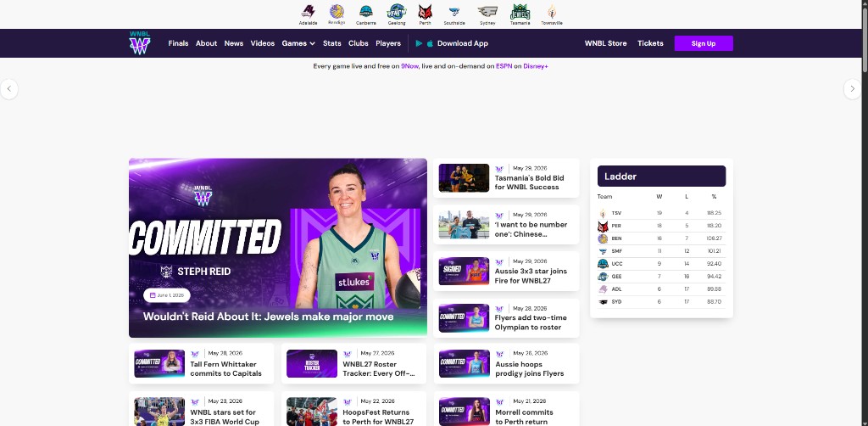Click 'Wouldn't Reid About It' headline
This screenshot has height=426, width=868.
pyautogui.click(x=269, y=317)
